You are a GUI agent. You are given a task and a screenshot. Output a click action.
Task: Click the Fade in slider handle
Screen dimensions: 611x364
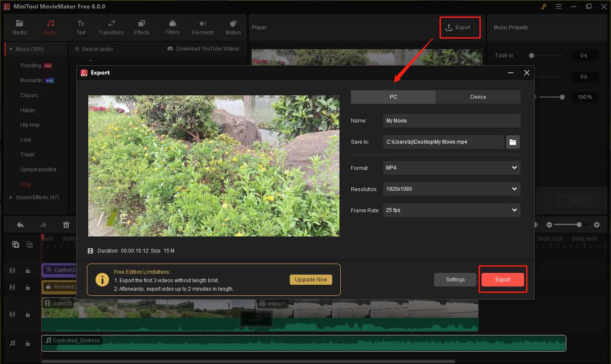pyautogui.click(x=532, y=56)
